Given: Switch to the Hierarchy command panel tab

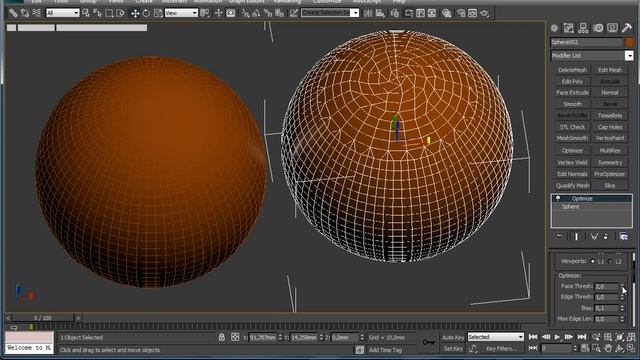Looking at the screenshot, I should (x=583, y=28).
